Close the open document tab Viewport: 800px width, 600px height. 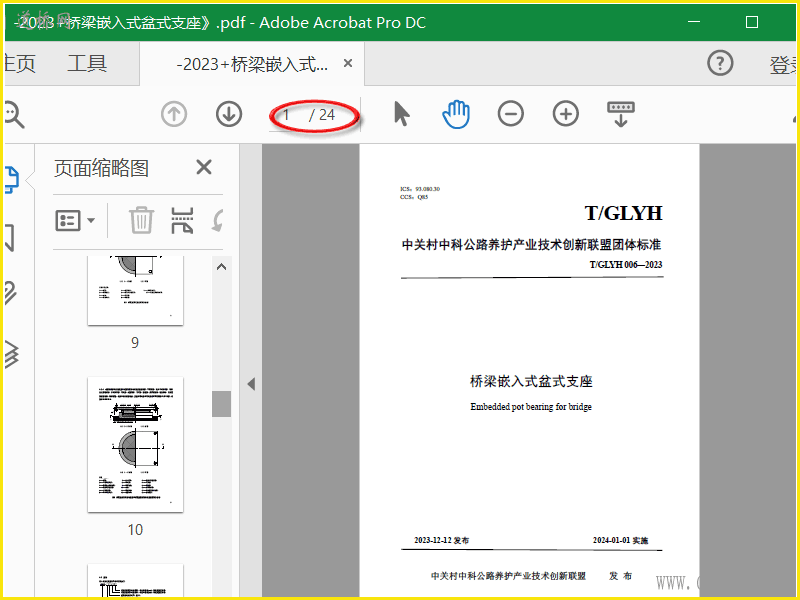[x=348, y=63]
